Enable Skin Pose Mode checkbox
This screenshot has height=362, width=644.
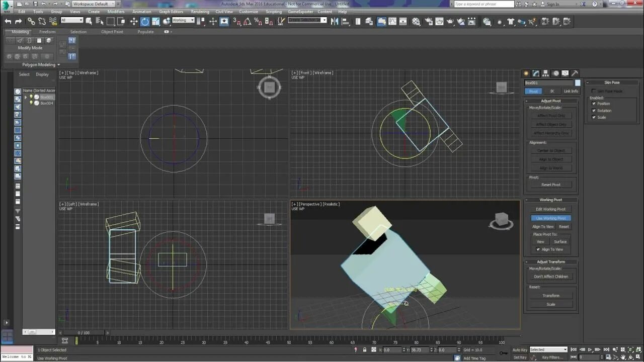(594, 91)
